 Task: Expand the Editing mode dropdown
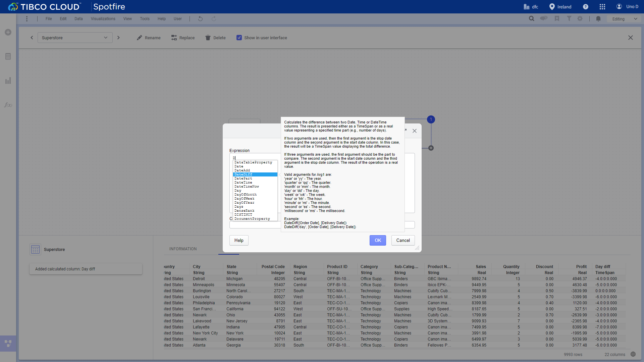[x=624, y=19]
